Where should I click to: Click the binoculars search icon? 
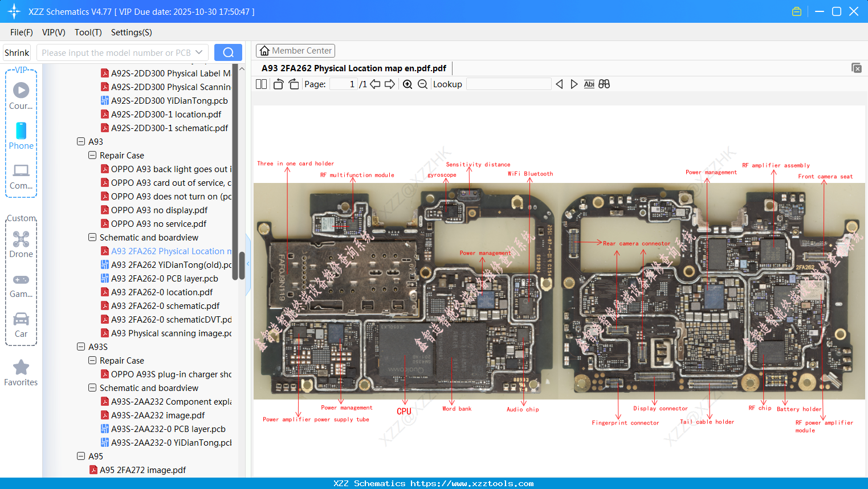[x=604, y=84]
